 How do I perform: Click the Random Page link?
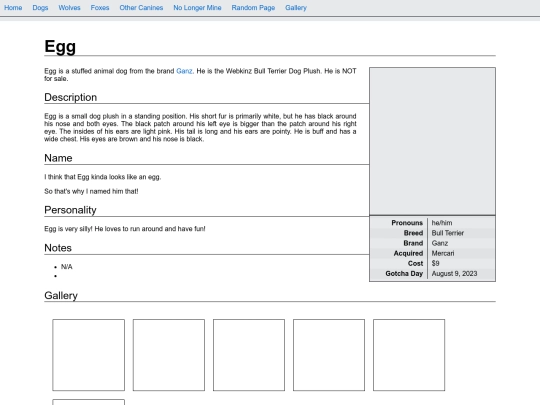tap(253, 8)
